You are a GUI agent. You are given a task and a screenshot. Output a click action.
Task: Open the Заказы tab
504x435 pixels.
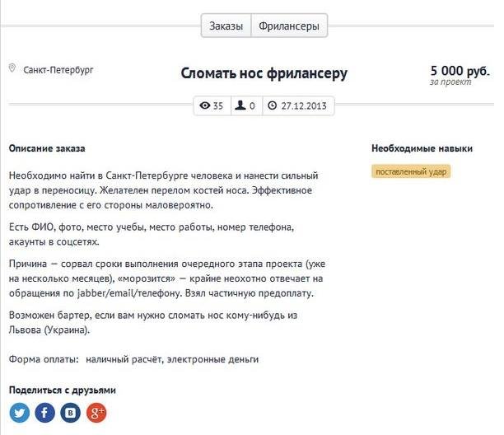coord(226,26)
